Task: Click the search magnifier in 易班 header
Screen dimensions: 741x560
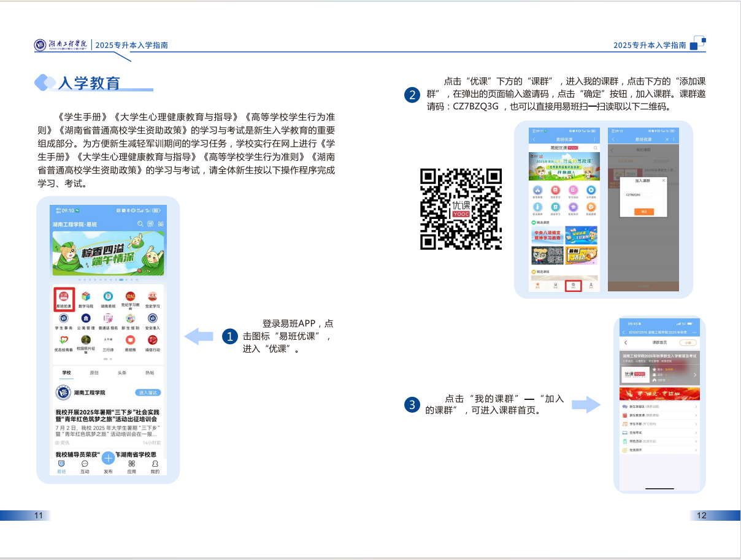Action: [140, 224]
